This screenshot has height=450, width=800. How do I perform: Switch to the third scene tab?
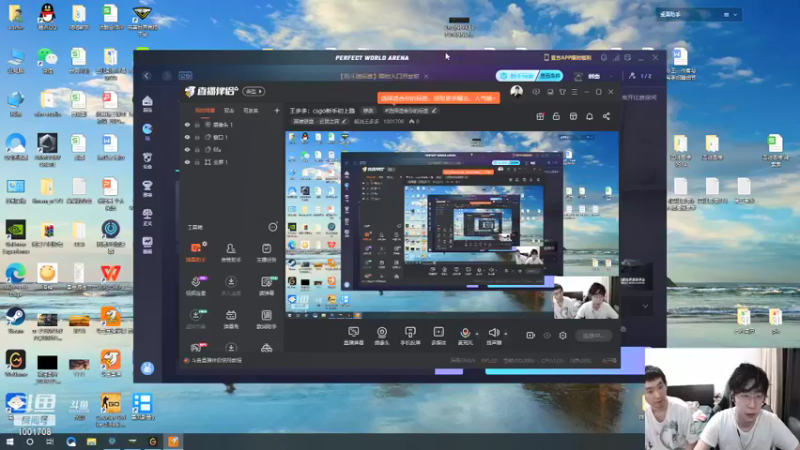point(251,110)
